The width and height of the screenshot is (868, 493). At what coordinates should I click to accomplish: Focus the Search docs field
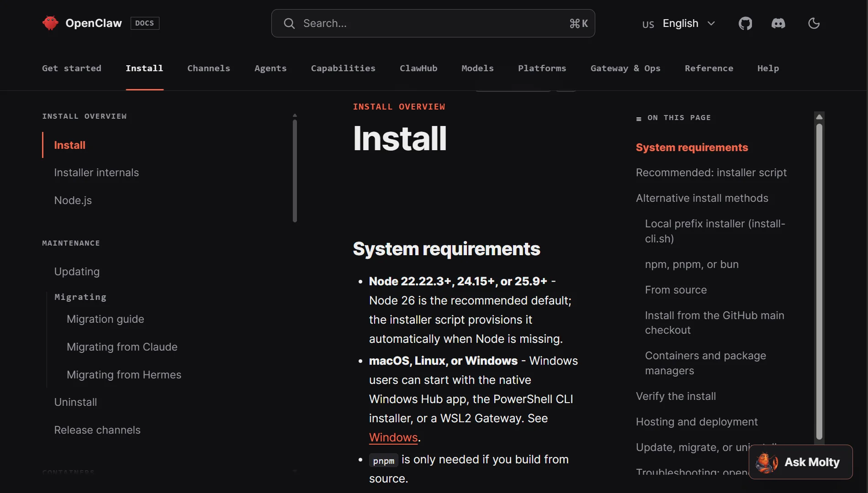[433, 23]
